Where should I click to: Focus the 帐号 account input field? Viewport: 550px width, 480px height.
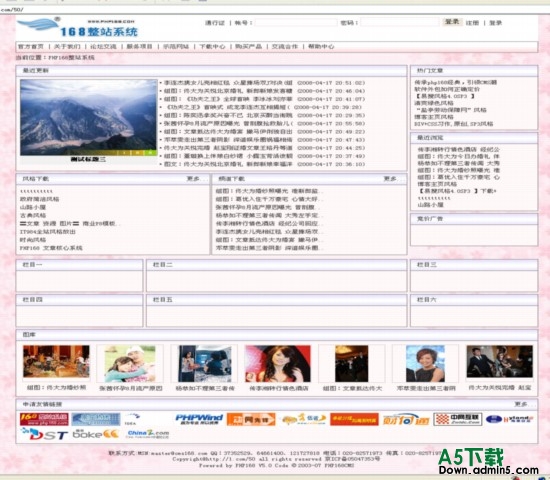(296, 23)
